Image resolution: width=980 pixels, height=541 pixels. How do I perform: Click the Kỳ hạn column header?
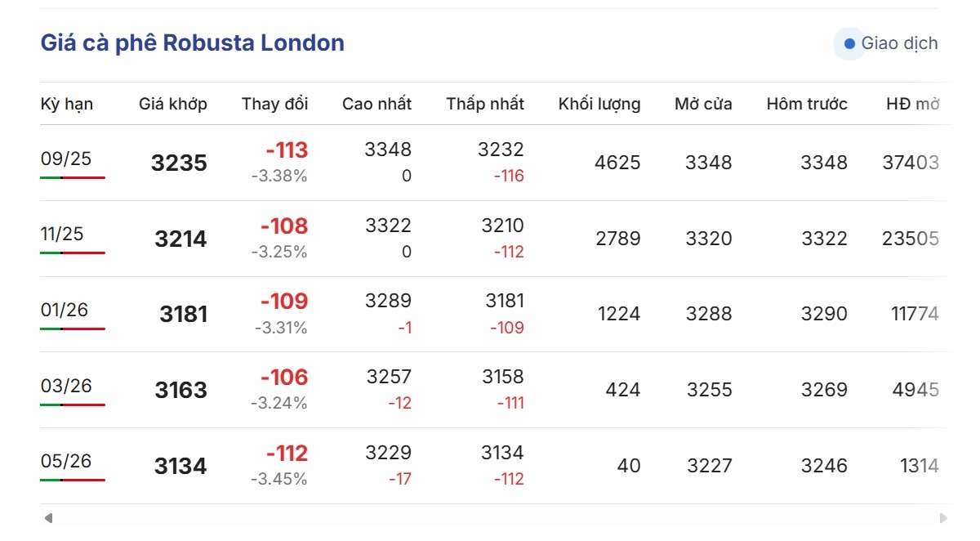click(x=67, y=104)
